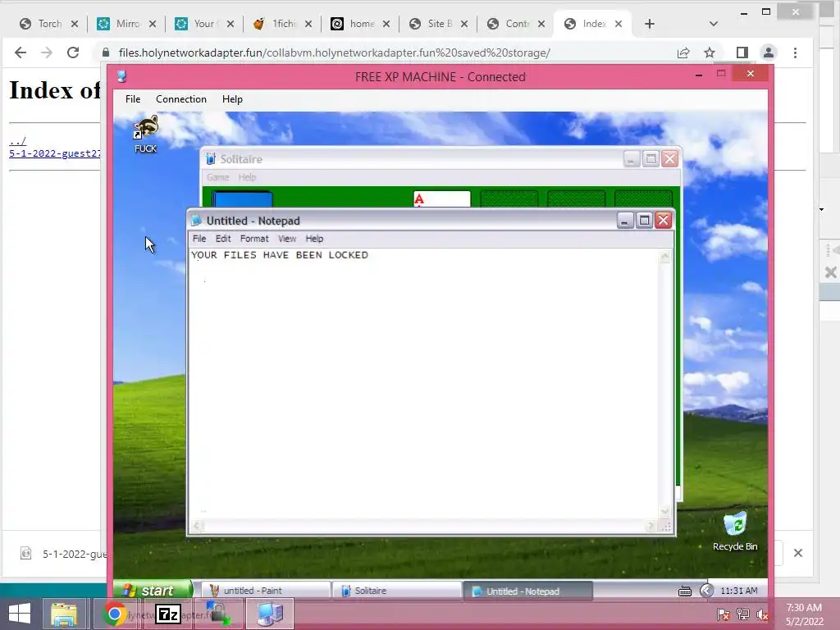
Task: Switch to untitled - Paint taskbar button
Action: 266,591
